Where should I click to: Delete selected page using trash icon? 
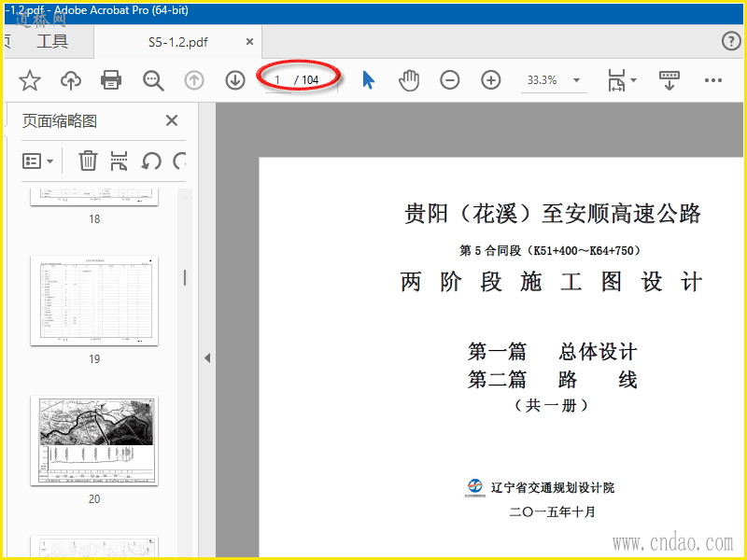tap(88, 161)
